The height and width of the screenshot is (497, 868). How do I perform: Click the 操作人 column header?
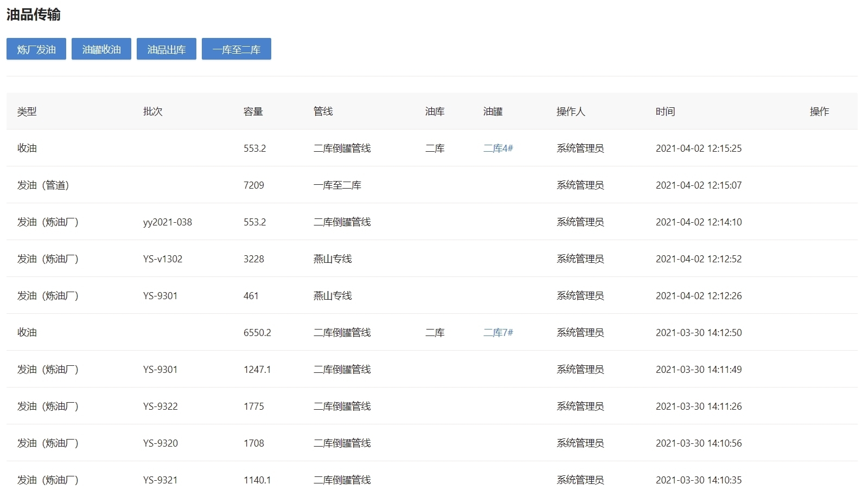point(570,112)
